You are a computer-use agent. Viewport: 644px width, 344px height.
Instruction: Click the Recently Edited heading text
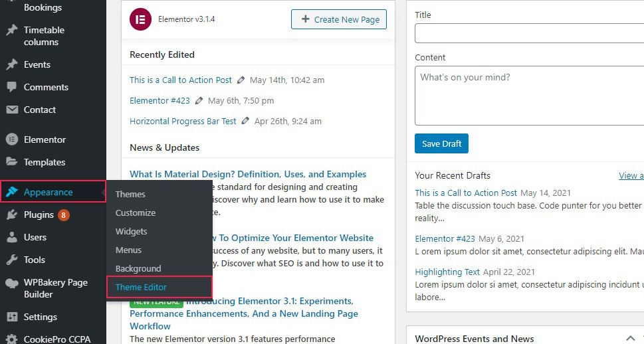(x=162, y=54)
